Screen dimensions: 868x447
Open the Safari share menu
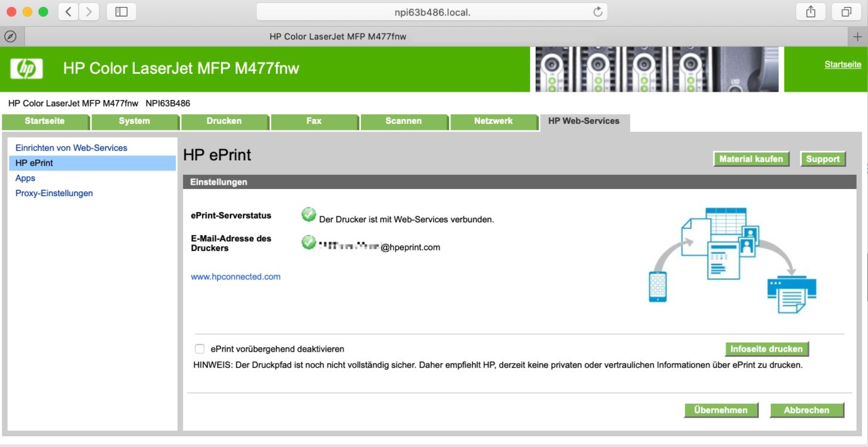point(810,11)
